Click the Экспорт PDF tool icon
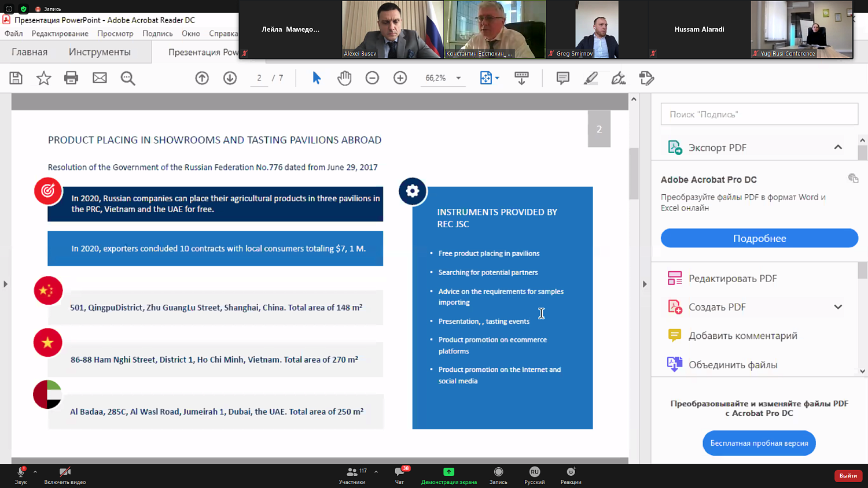Screen dimensions: 868x488 pyautogui.click(x=675, y=147)
